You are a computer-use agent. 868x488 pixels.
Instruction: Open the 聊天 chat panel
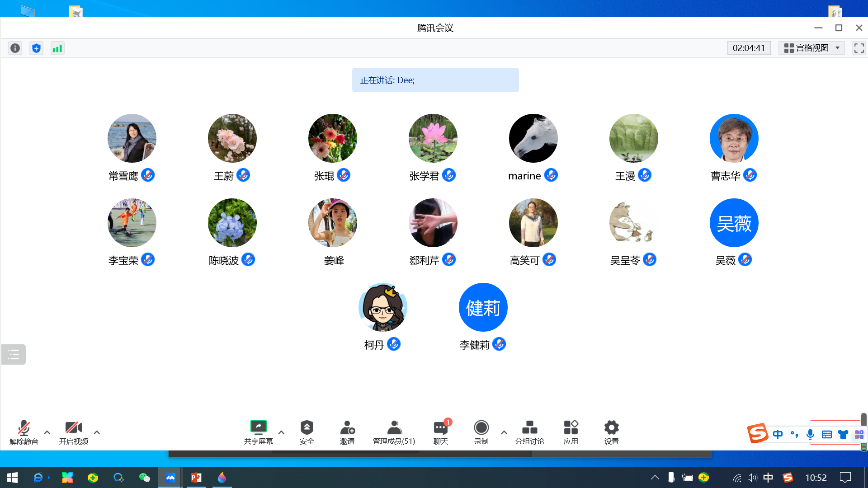pyautogui.click(x=441, y=432)
